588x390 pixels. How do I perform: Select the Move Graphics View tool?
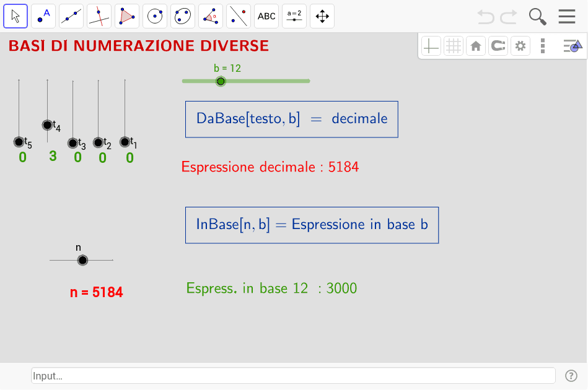pyautogui.click(x=322, y=16)
